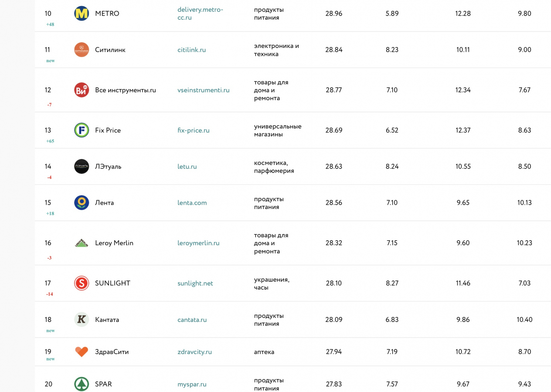This screenshot has width=551, height=392.
Task: Click the SPAR green tree logo
Action: (x=82, y=384)
